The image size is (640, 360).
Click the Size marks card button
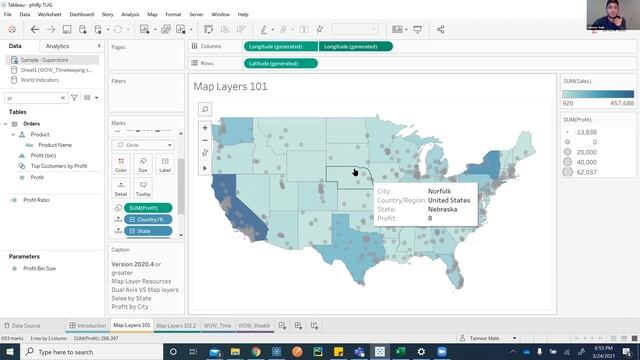pyautogui.click(x=143, y=164)
